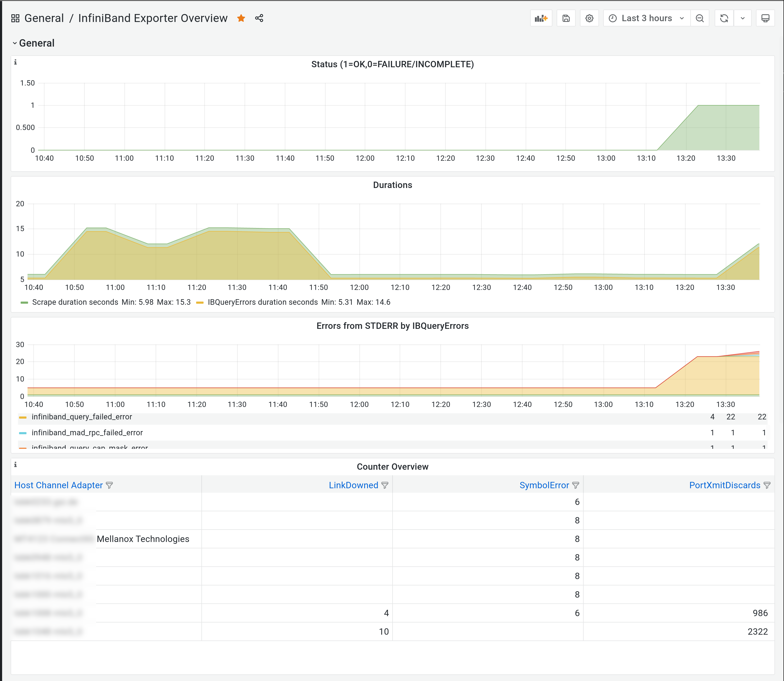Open the SymbolError column filter

click(x=575, y=485)
